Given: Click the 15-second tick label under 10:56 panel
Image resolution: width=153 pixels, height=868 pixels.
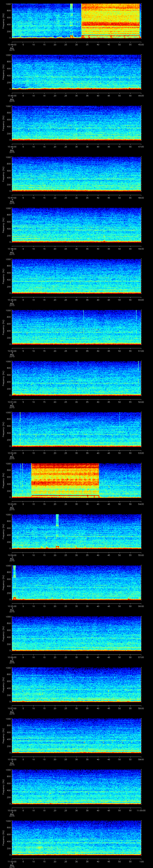Looking at the screenshot, I should (44, 657).
